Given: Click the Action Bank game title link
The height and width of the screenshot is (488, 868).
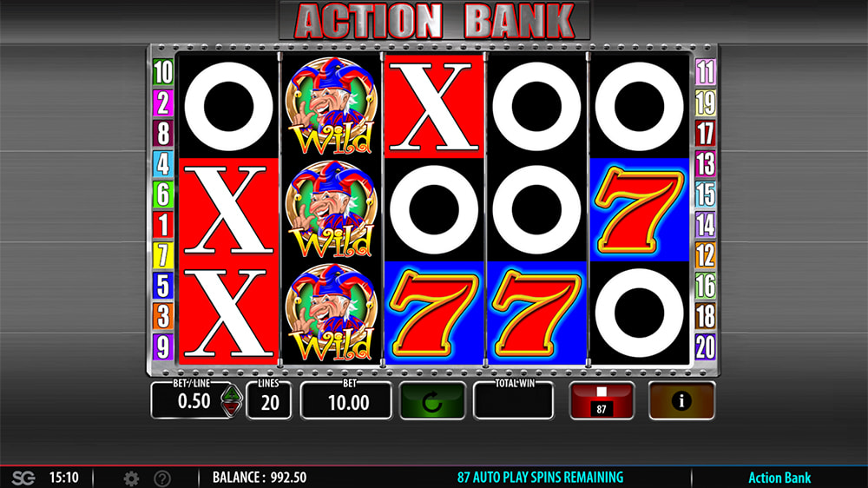Looking at the screenshot, I should [x=779, y=478].
